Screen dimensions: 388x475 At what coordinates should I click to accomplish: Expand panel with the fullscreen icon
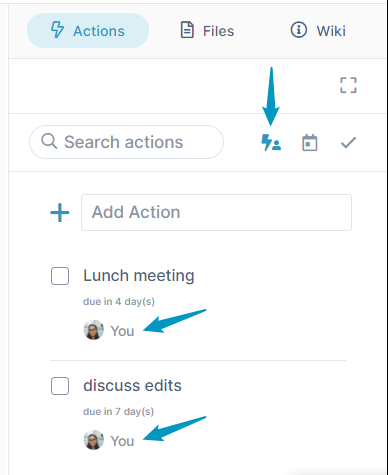point(348,85)
